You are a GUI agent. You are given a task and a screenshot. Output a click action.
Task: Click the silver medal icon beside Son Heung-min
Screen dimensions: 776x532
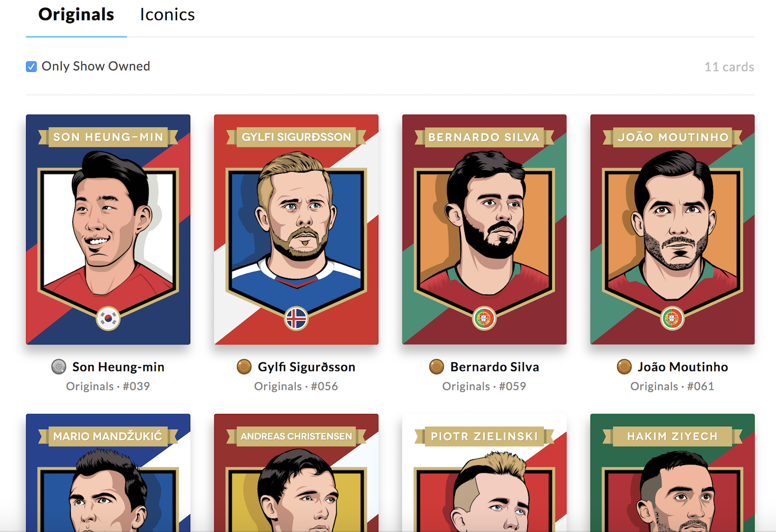(58, 367)
